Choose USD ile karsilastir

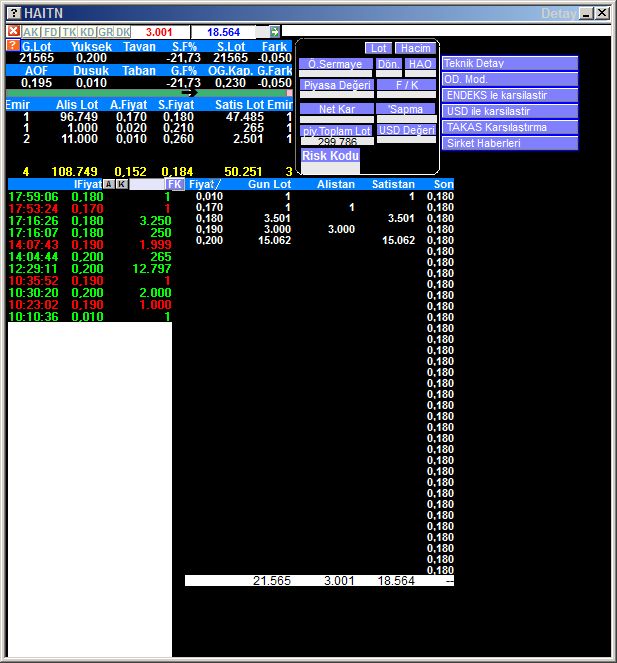point(510,111)
